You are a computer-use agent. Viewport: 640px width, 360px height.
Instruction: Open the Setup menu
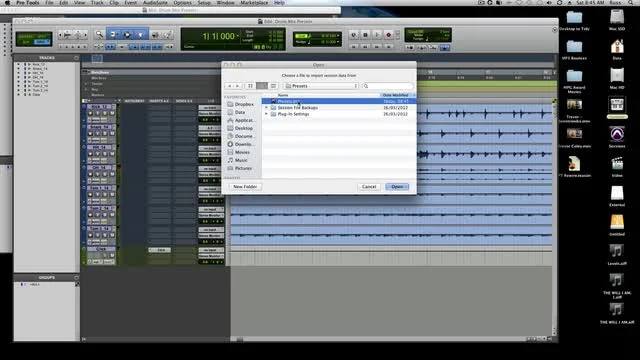(204, 3)
